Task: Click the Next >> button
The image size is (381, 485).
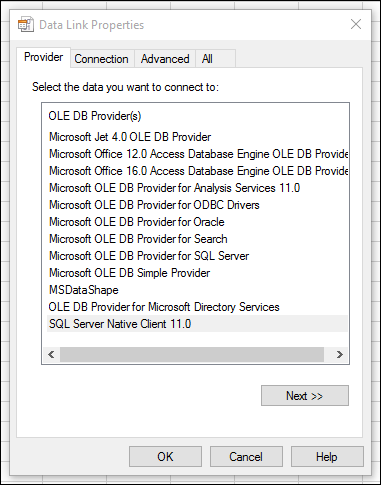Action: (305, 396)
